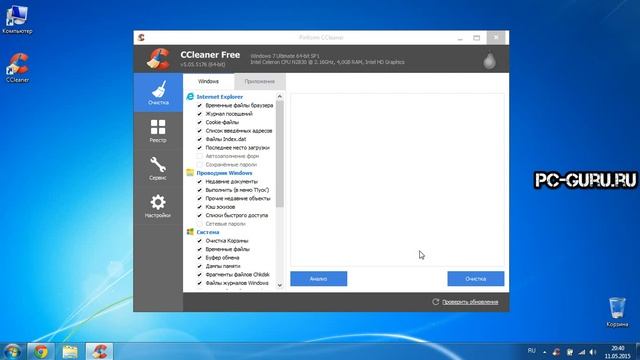Toggle Дампы памяти checkbox
The height and width of the screenshot is (360, 640).
coord(200,266)
